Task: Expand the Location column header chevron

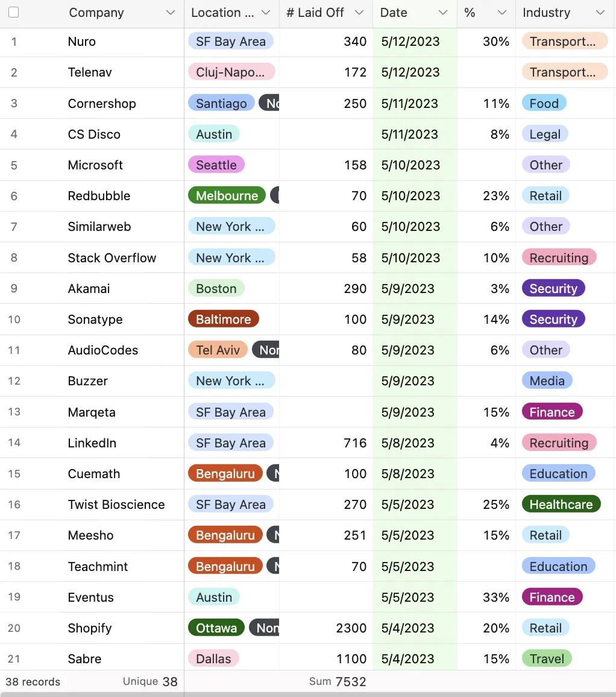Action: coord(266,13)
